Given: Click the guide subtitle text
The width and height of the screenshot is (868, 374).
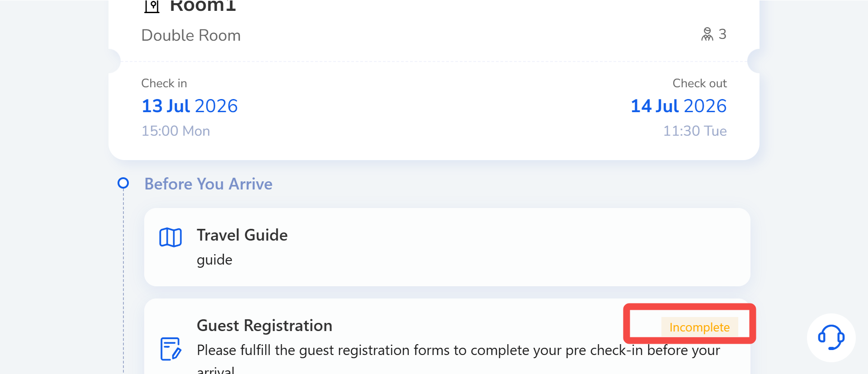Looking at the screenshot, I should click(214, 260).
